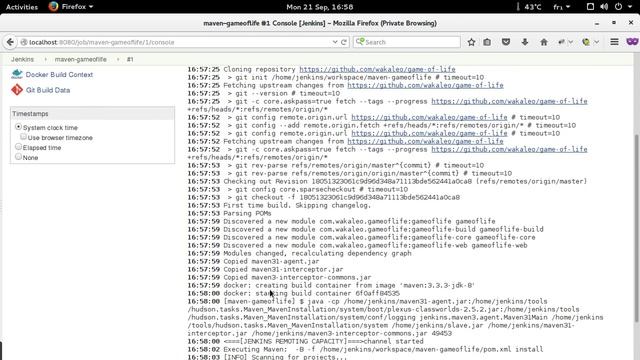Click the #1 build breadcrumb
The width and height of the screenshot is (640, 360).
tap(130, 59)
